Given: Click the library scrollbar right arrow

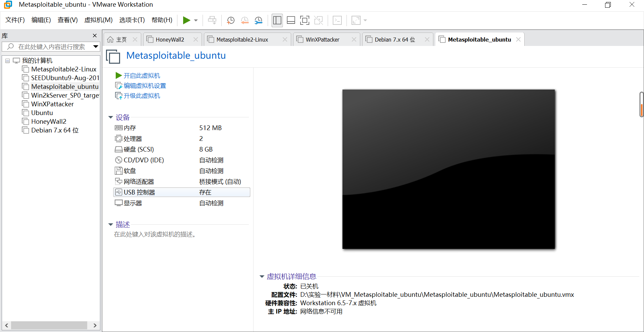Looking at the screenshot, I should 95,325.
